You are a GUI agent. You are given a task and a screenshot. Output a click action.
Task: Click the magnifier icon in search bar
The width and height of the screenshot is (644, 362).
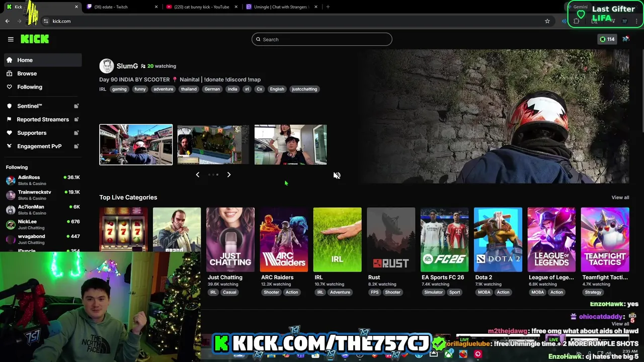click(258, 39)
